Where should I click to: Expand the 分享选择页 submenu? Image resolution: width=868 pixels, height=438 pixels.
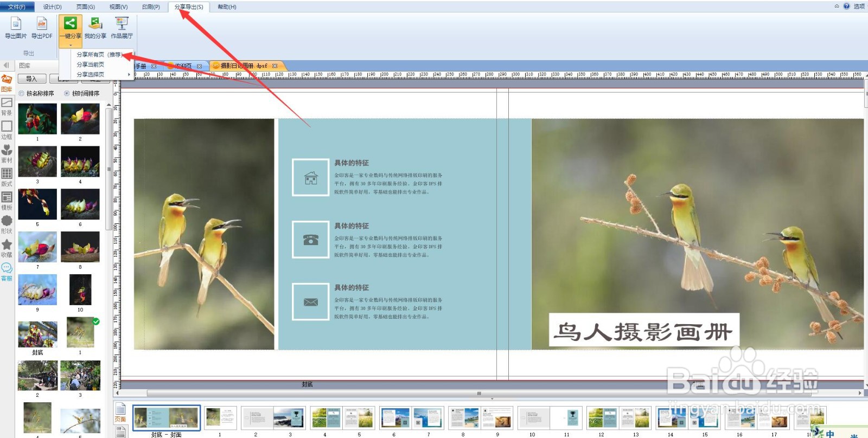[103, 74]
